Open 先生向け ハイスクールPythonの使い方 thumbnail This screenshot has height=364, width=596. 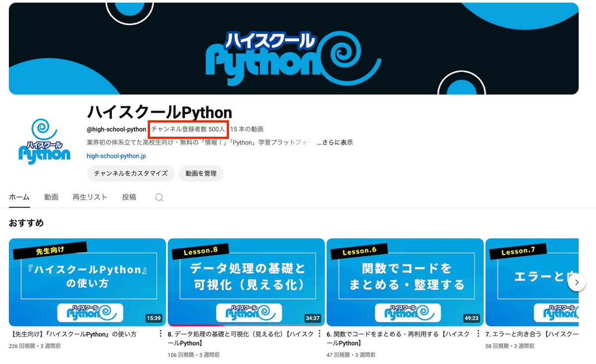pyautogui.click(x=87, y=282)
